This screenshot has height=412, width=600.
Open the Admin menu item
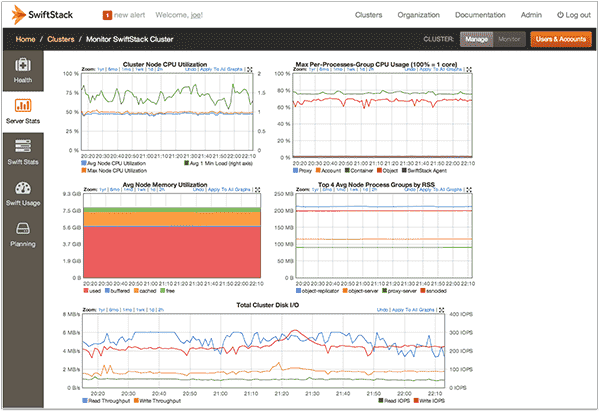(x=531, y=15)
